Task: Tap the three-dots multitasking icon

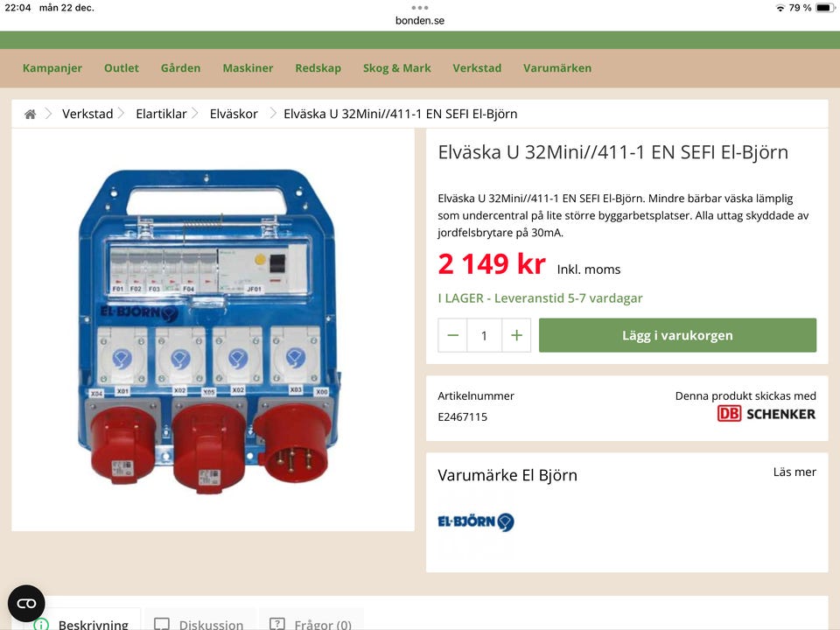Action: tap(420, 8)
